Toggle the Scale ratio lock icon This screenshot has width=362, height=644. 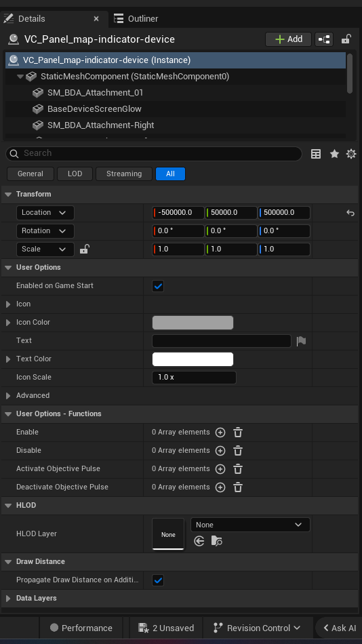(84, 249)
